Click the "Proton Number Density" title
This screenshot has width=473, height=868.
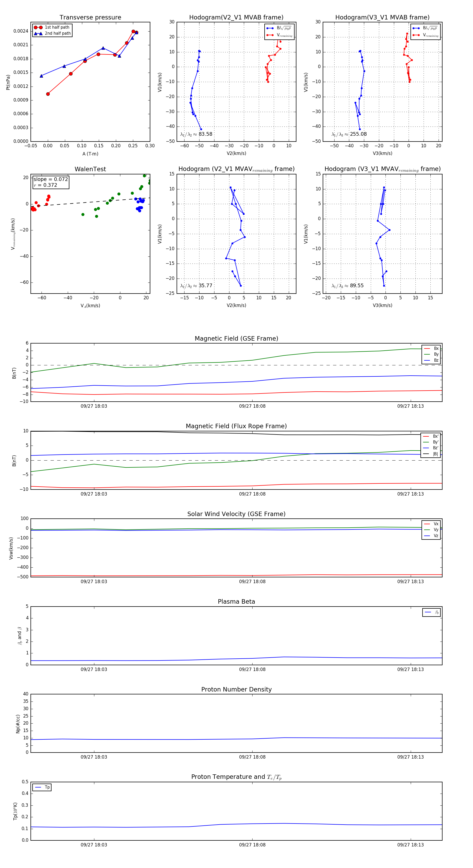point(236,689)
